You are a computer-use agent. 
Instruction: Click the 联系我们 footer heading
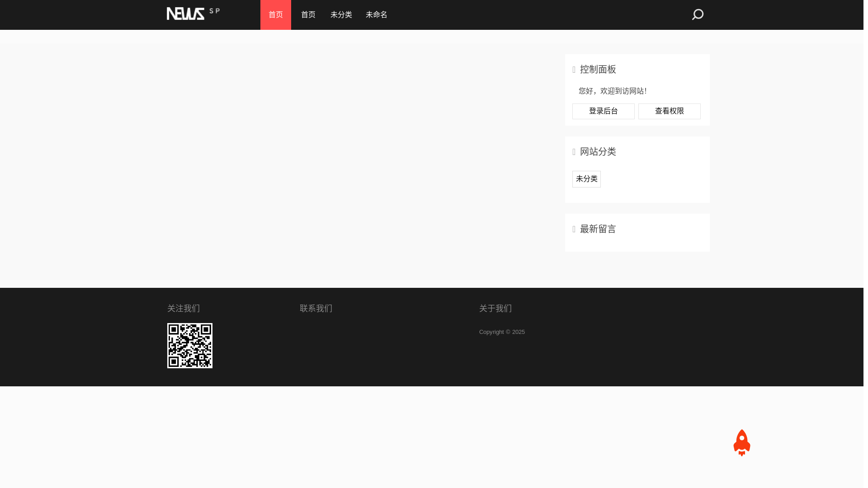pos(316,308)
